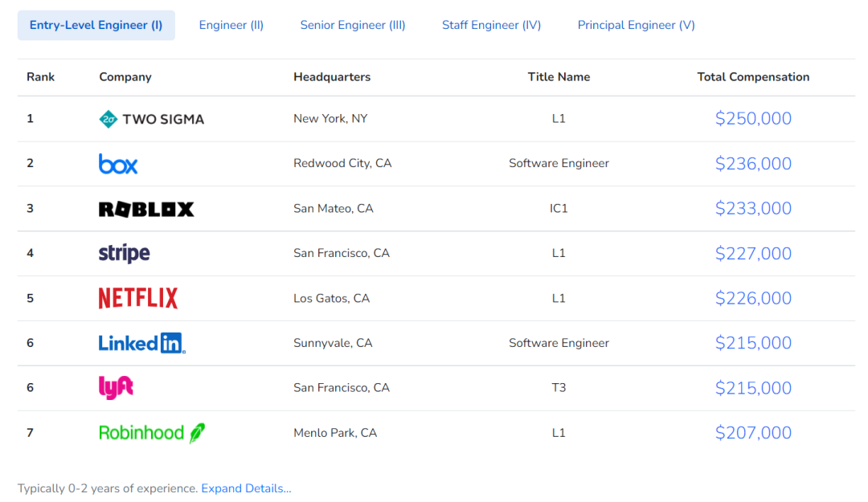The width and height of the screenshot is (868, 502).
Task: Select the LinkedIn logo
Action: (x=141, y=343)
